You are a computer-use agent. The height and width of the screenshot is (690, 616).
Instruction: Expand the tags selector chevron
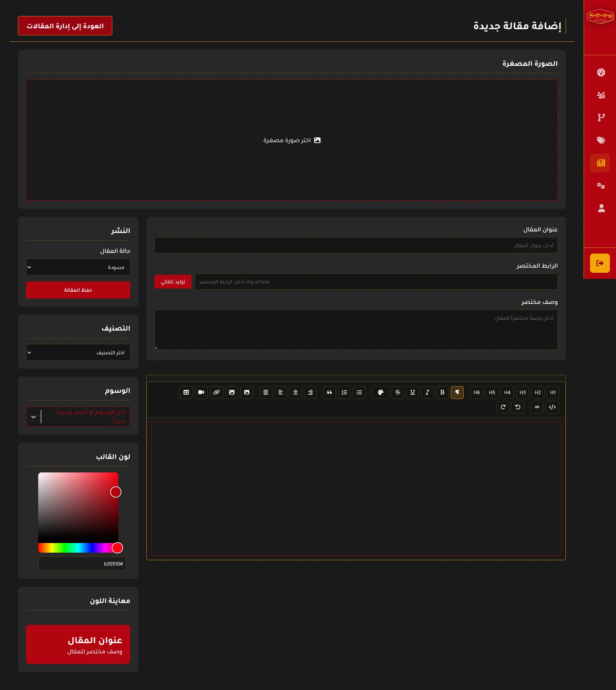tap(33, 417)
